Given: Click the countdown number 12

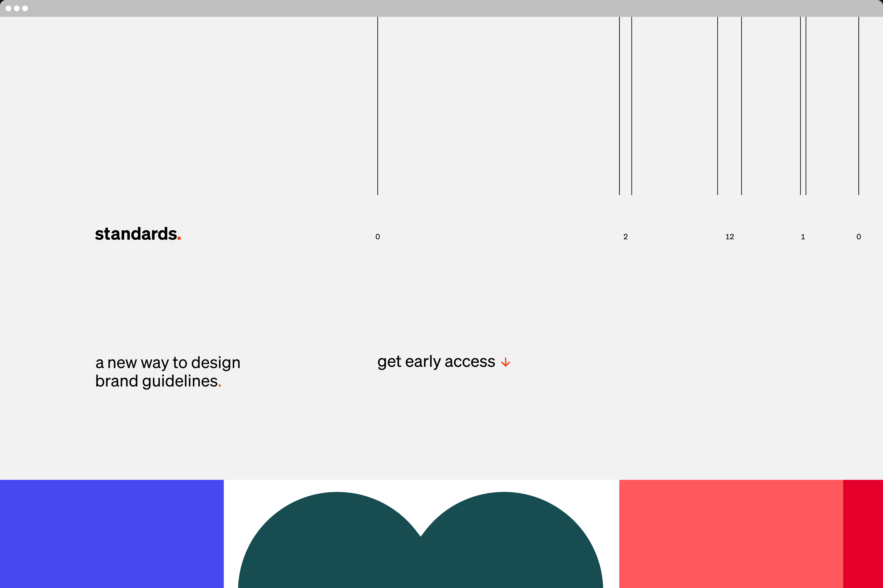Looking at the screenshot, I should tap(730, 237).
